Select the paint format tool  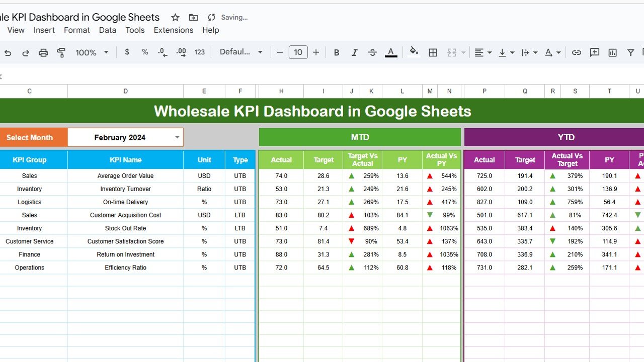pyautogui.click(x=61, y=52)
